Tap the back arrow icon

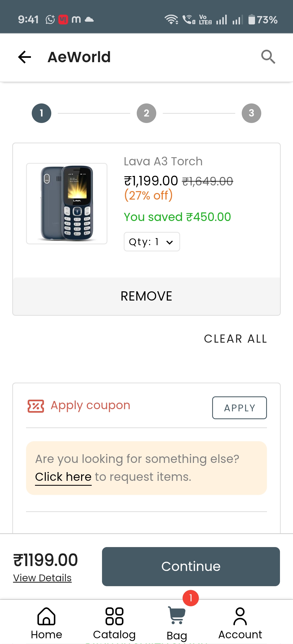point(25,57)
